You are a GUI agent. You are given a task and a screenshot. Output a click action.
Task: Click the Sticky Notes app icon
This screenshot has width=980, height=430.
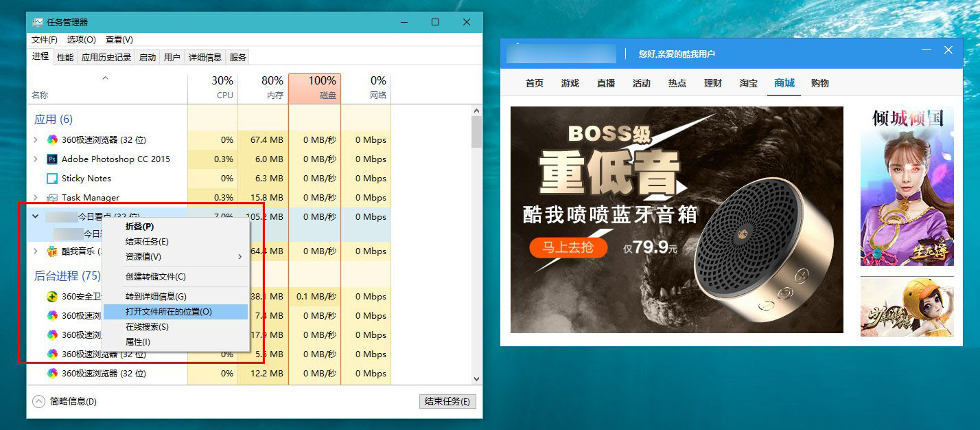click(51, 179)
